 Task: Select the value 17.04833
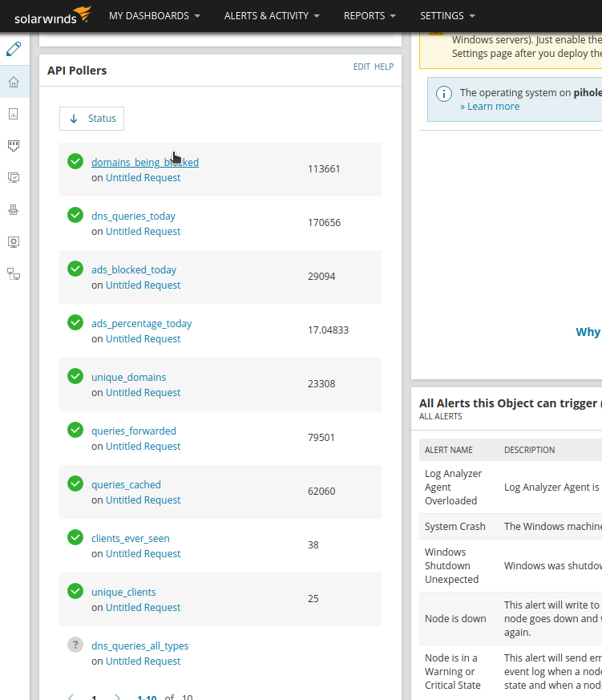coord(329,330)
